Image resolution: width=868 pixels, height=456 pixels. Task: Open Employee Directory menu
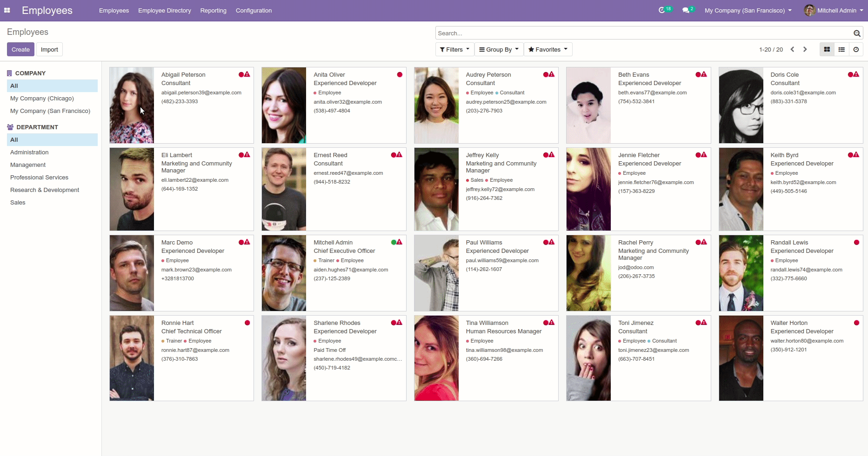tap(165, 10)
